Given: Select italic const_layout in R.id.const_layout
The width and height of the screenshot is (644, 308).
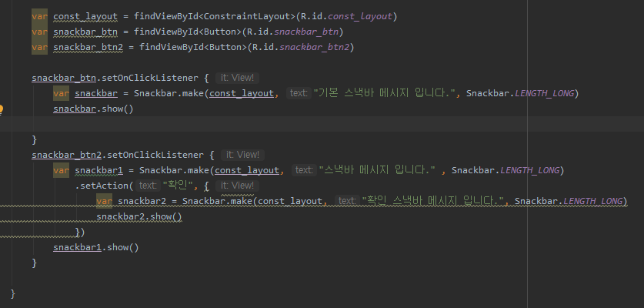Looking at the screenshot, I should click(x=360, y=16).
